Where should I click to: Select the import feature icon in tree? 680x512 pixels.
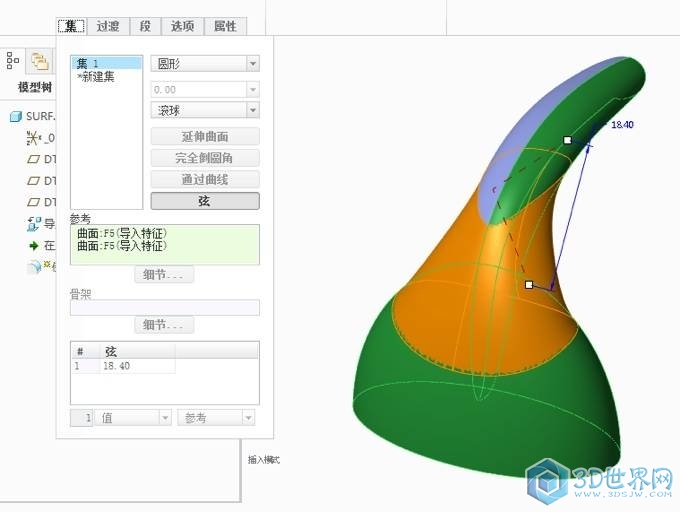click(33, 224)
